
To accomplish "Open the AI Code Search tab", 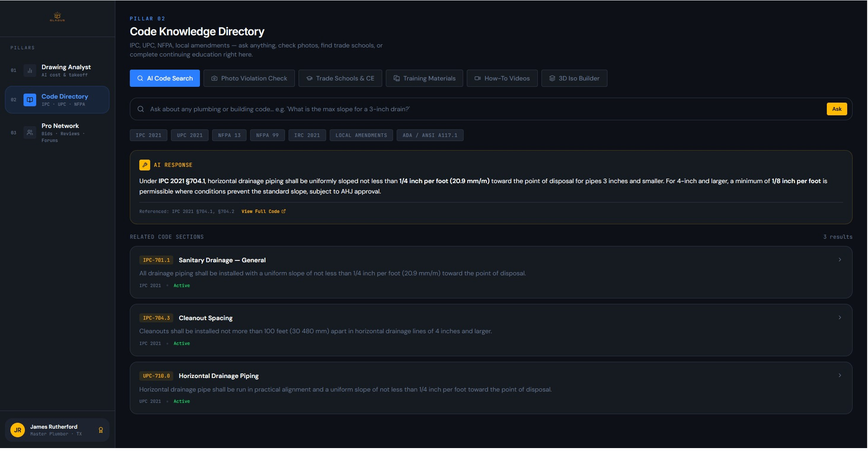I will click(165, 78).
